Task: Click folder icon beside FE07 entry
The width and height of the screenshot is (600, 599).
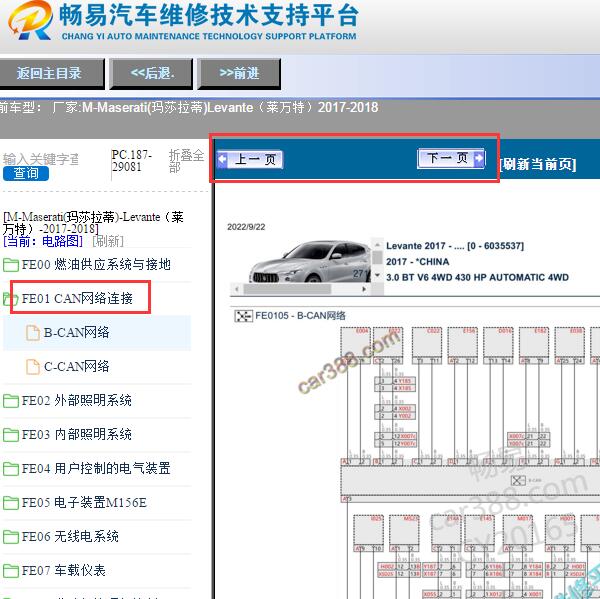Action: pyautogui.click(x=11, y=571)
